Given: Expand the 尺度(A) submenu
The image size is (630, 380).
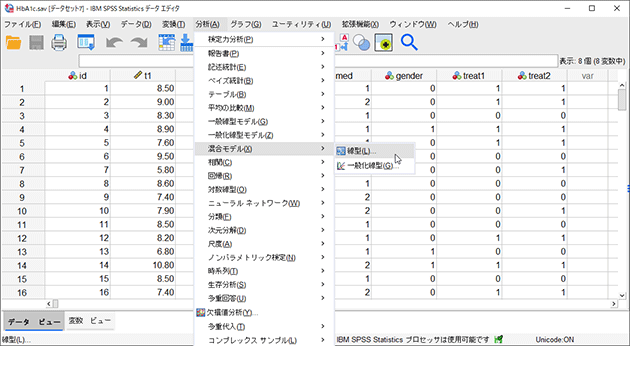Looking at the screenshot, I should pyautogui.click(x=264, y=244).
